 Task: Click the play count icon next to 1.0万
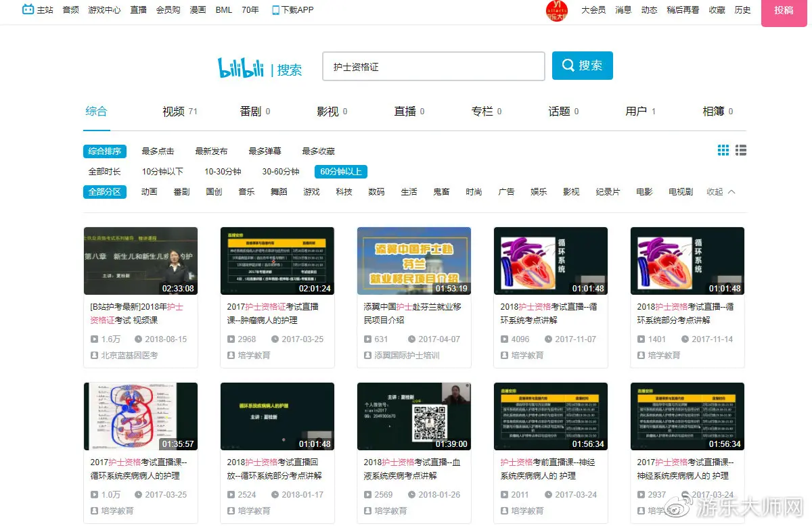[x=94, y=495]
